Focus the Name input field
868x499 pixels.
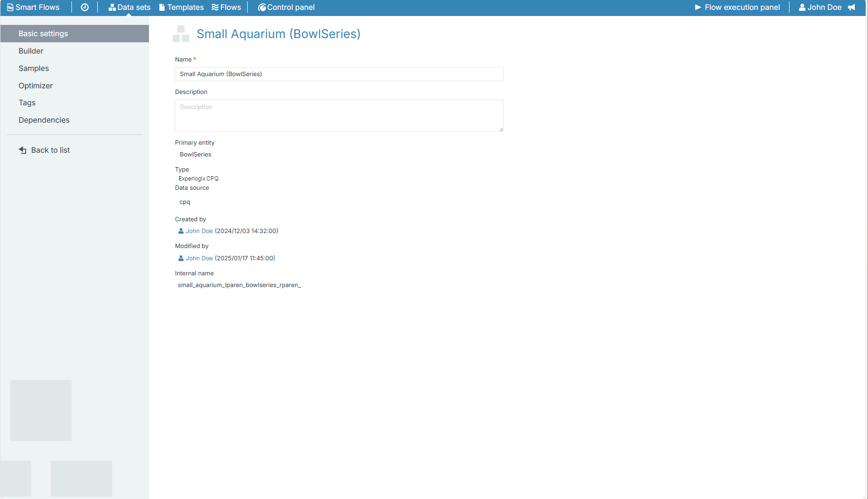pos(339,74)
